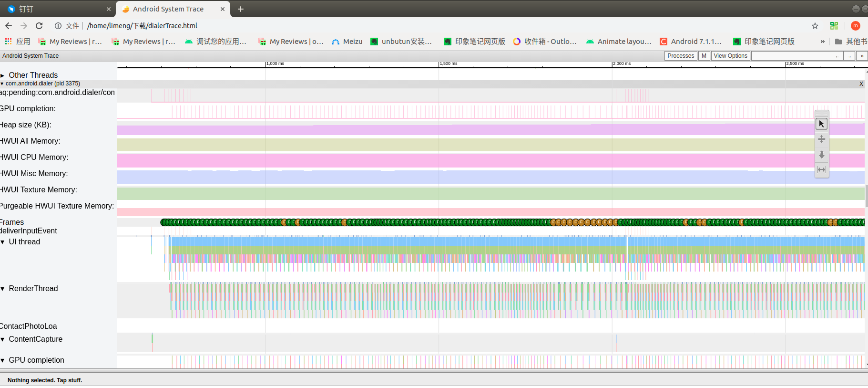Open the new tab plus button

click(x=241, y=9)
